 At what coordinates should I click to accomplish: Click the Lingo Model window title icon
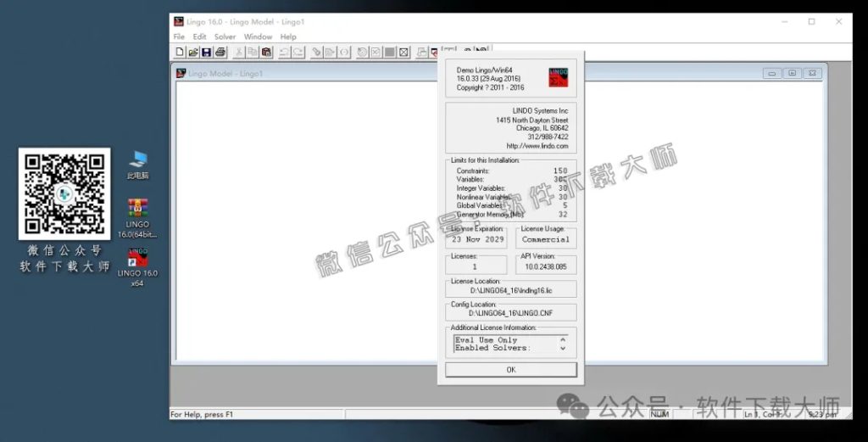tap(181, 73)
